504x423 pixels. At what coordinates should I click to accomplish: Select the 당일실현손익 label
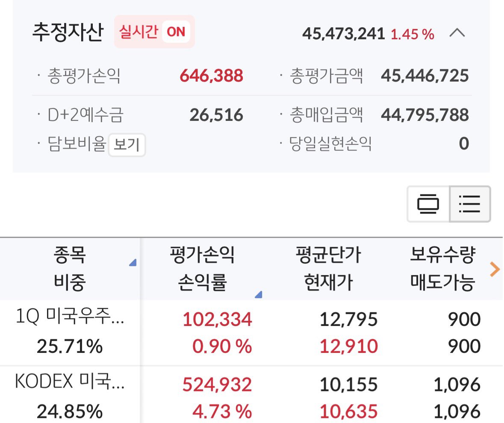330,143
